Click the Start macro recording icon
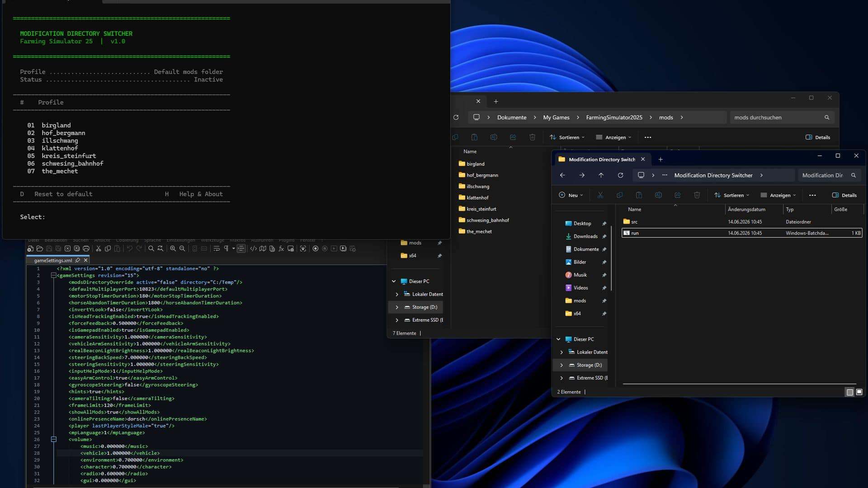Image resolution: width=868 pixels, height=488 pixels. (316, 249)
